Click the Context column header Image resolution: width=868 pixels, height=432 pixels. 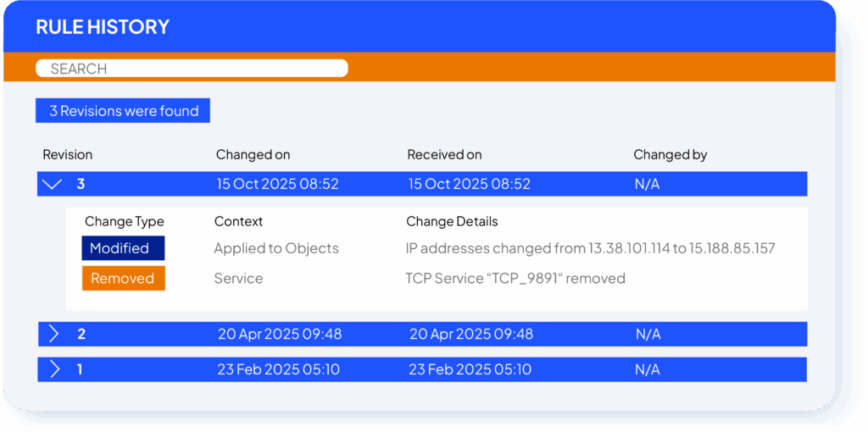tap(238, 222)
